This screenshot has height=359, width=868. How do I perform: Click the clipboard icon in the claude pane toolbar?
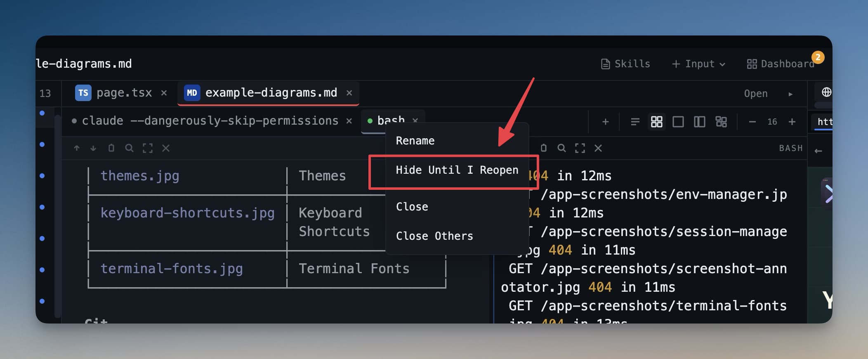[x=111, y=148]
